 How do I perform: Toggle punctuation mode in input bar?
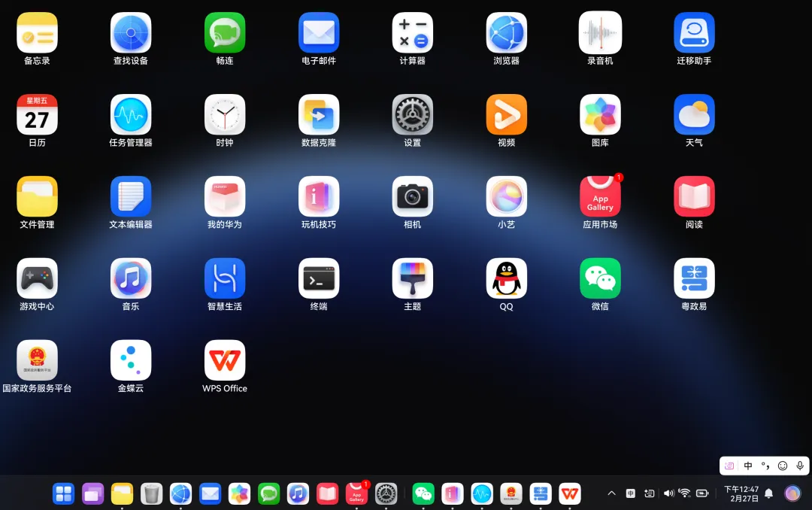[x=765, y=466]
